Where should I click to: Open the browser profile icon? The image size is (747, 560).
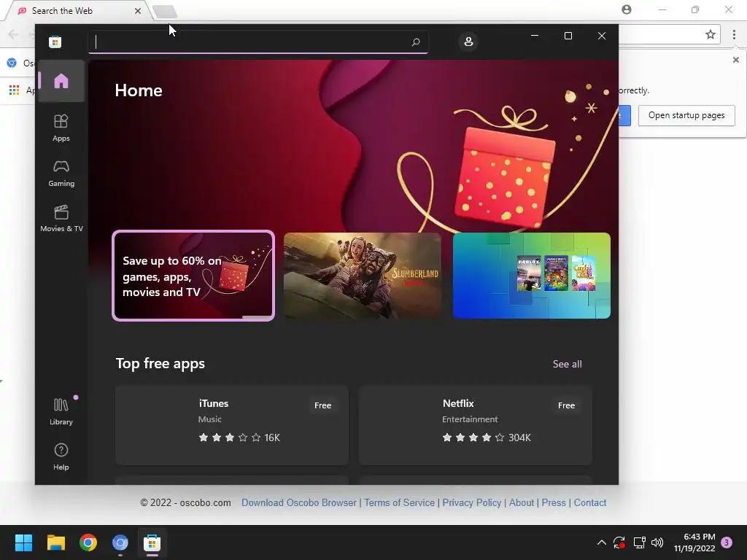pyautogui.click(x=627, y=9)
